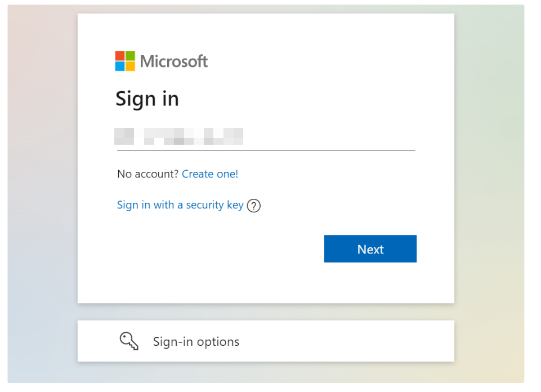
Task: Click the underline beneath the email field
Action: coord(266,150)
